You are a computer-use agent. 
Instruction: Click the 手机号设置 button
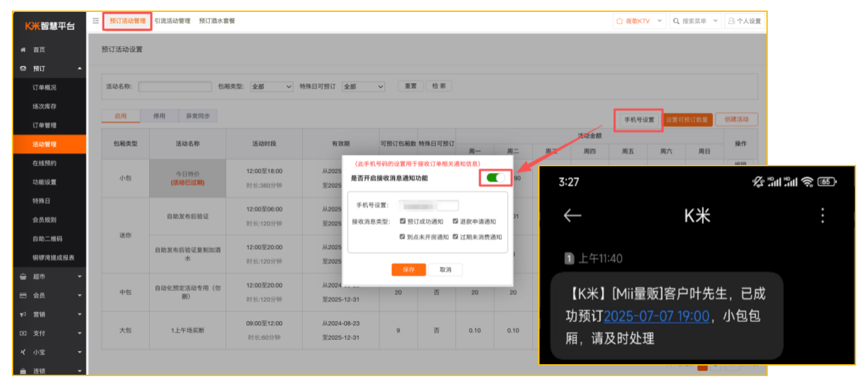(x=638, y=120)
